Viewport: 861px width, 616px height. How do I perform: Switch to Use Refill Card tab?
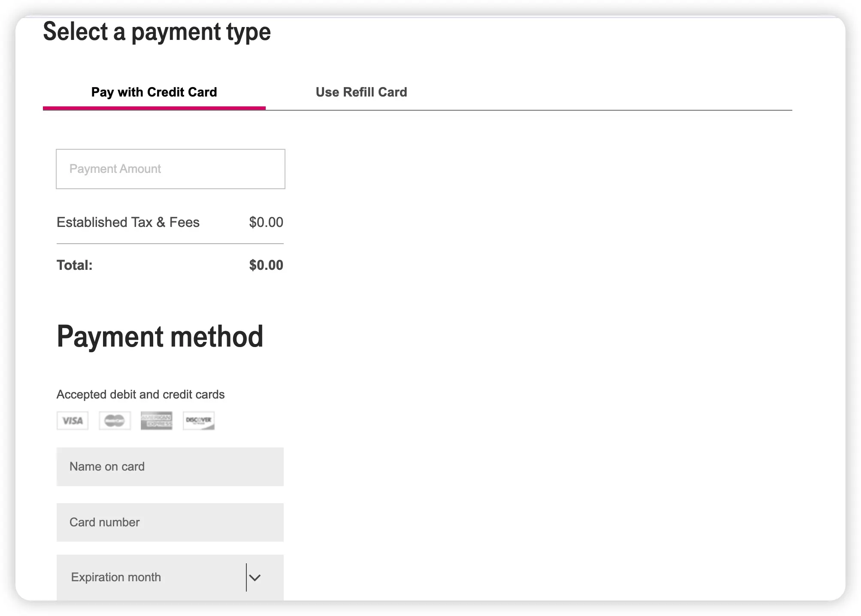[361, 92]
